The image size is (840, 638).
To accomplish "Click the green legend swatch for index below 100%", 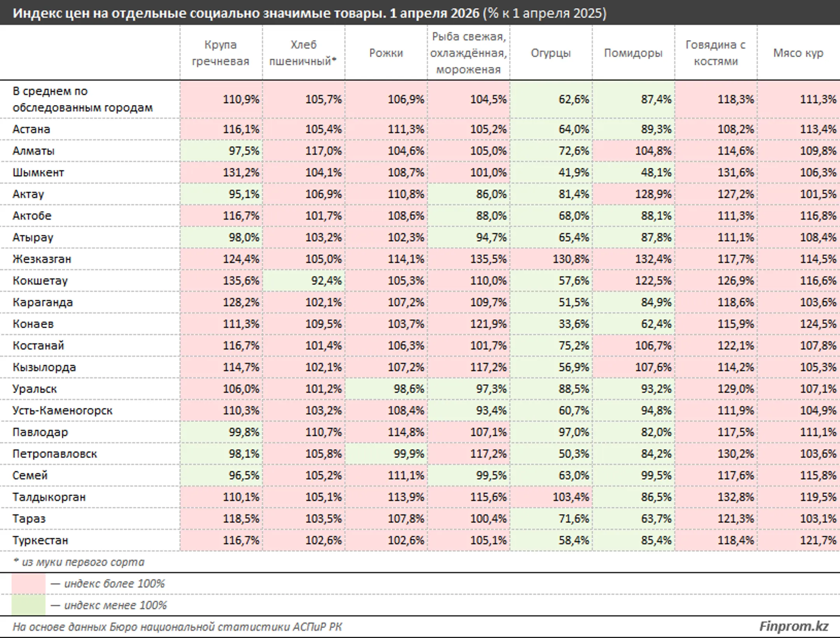I will coord(28,605).
